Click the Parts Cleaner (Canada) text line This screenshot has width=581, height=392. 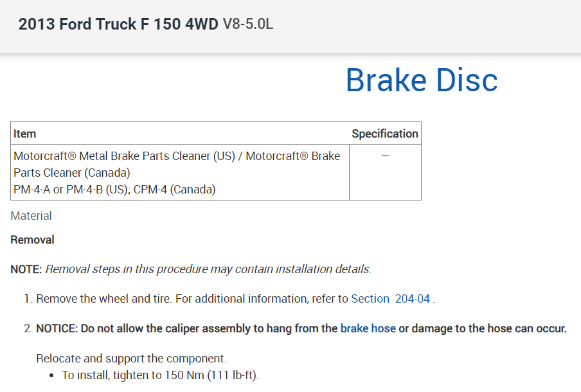point(72,173)
